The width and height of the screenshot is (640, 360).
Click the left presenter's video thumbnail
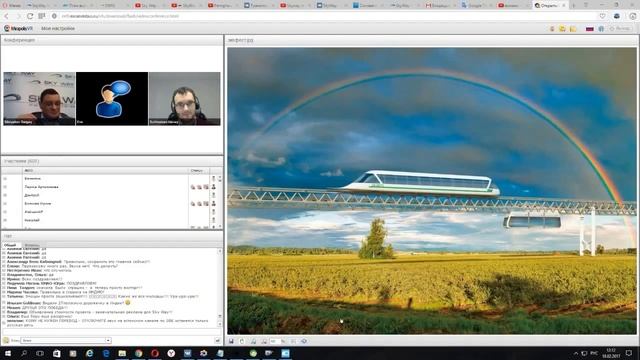click(39, 98)
